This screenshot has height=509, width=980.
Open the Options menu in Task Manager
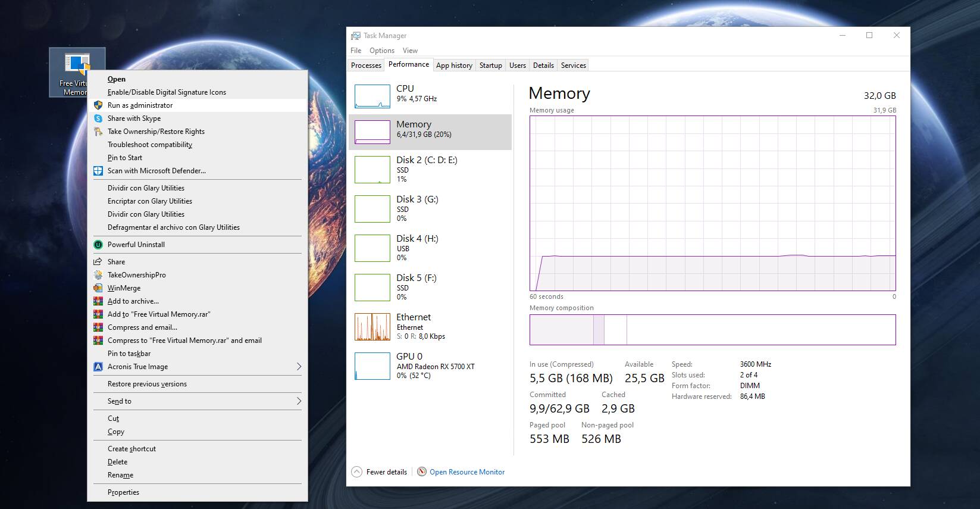pos(381,51)
